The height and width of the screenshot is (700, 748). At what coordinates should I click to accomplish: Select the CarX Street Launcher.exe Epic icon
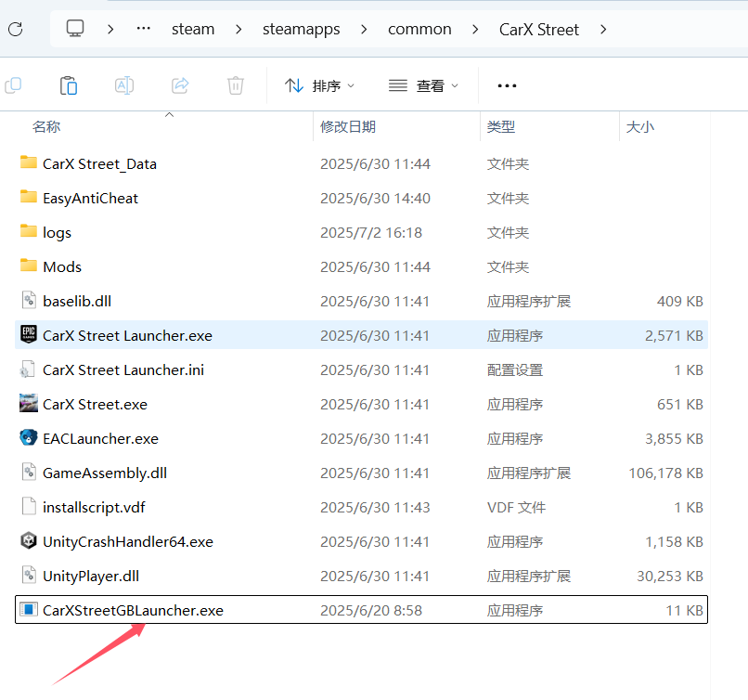[x=28, y=335]
